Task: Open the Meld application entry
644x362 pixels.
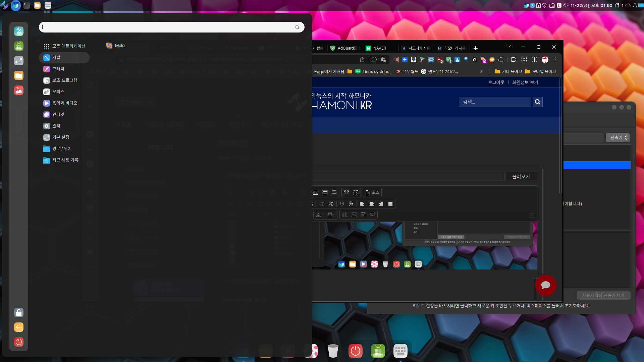Action: click(115, 46)
